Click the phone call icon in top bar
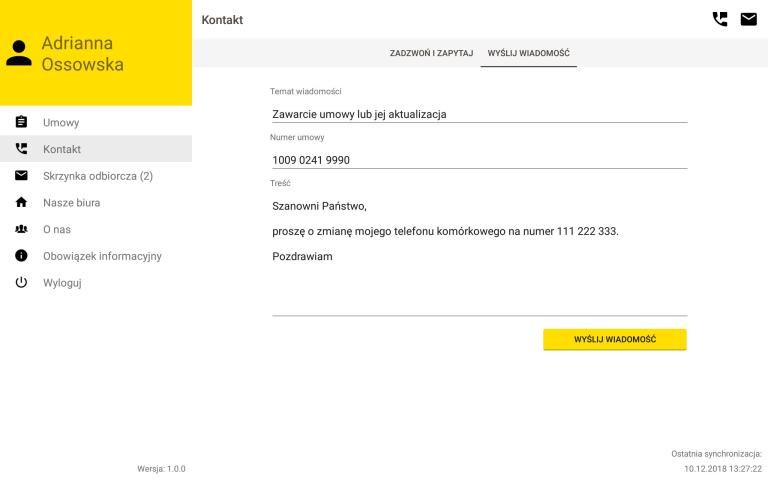Viewport: 768px width, 480px height. pyautogui.click(x=719, y=19)
